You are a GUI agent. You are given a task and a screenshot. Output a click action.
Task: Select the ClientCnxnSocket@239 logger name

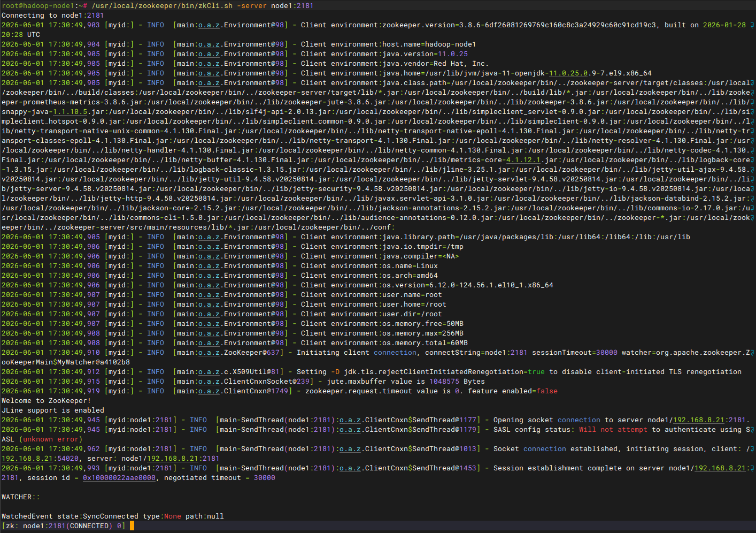(x=267, y=382)
